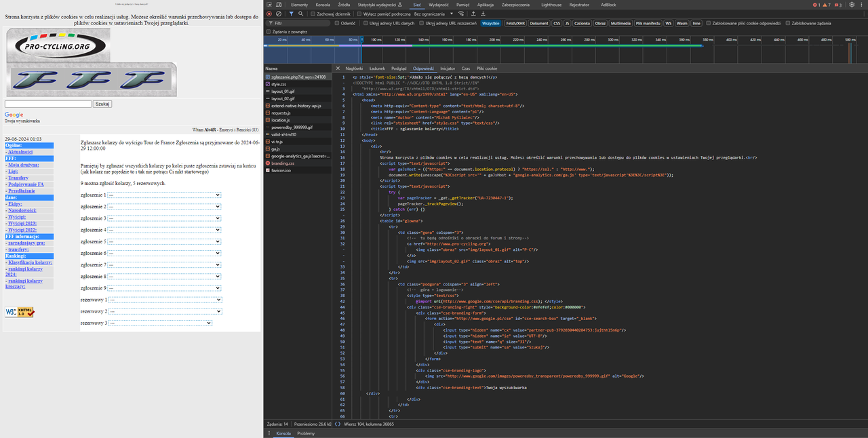
Task: Tick Ukryj adresy URL rozszerzeń checkbox
Action: [422, 23]
